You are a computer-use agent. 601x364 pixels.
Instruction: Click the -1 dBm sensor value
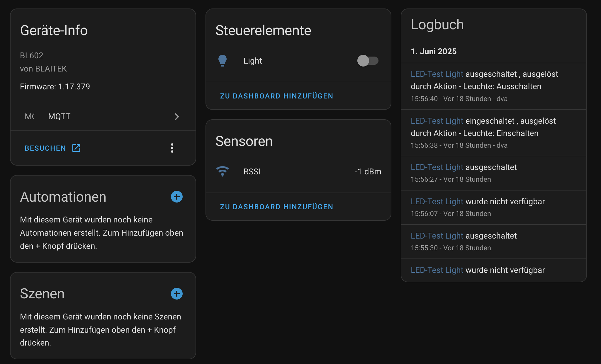368,171
